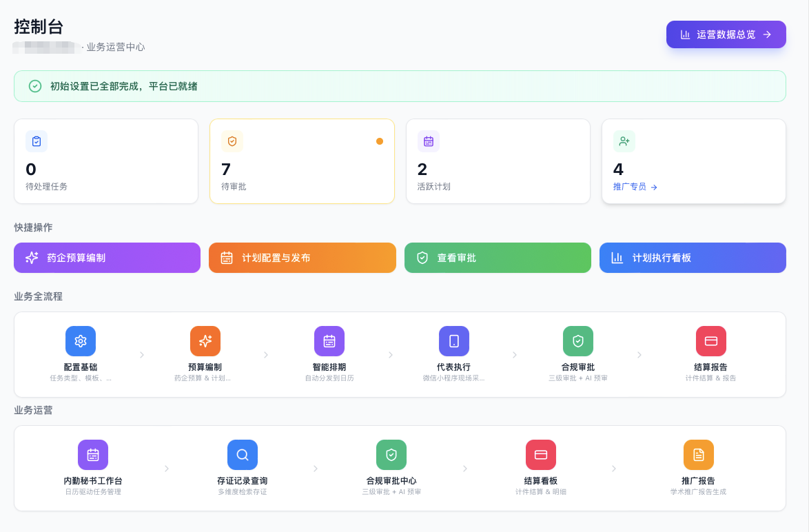Click the 合规审批 shield icon
The width and height of the screenshot is (809, 532).
pyautogui.click(x=578, y=341)
